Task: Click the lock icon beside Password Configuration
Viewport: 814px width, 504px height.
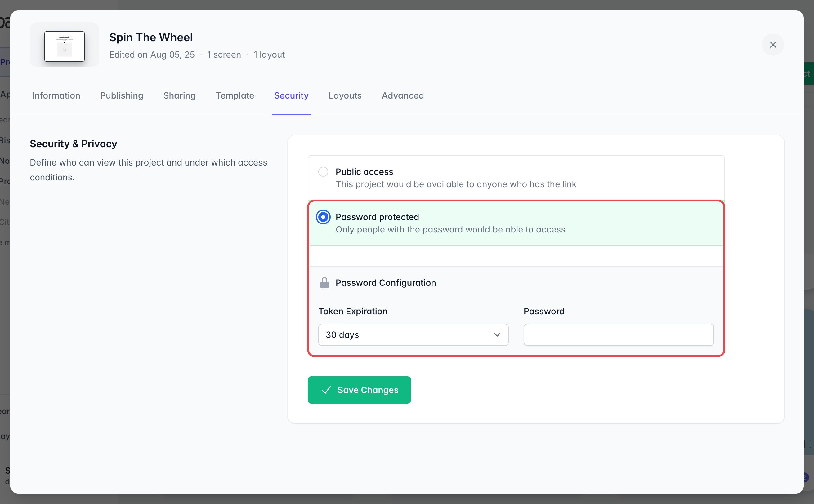Action: coord(324,283)
